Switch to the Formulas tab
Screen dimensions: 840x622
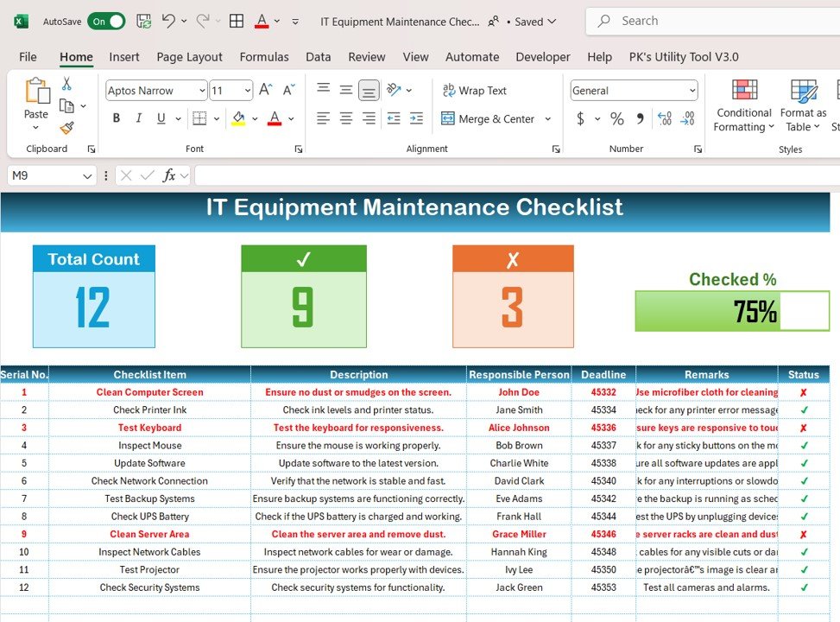[x=264, y=57]
